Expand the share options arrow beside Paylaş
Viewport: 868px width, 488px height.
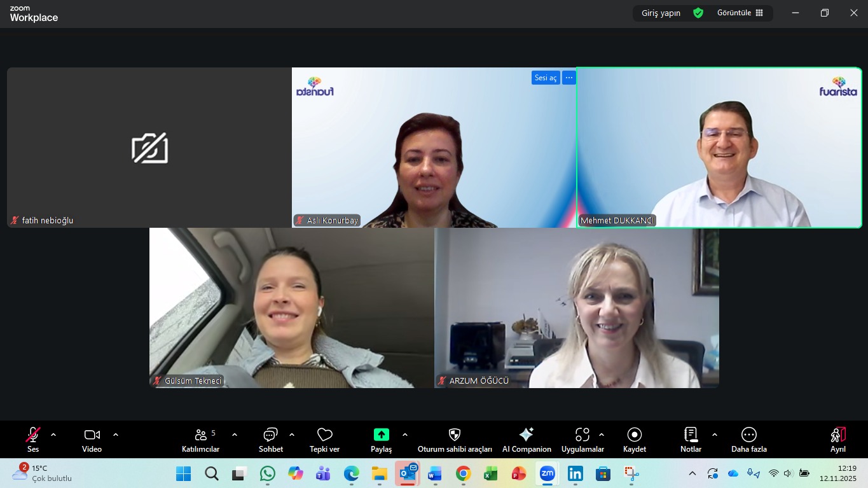pos(405,435)
